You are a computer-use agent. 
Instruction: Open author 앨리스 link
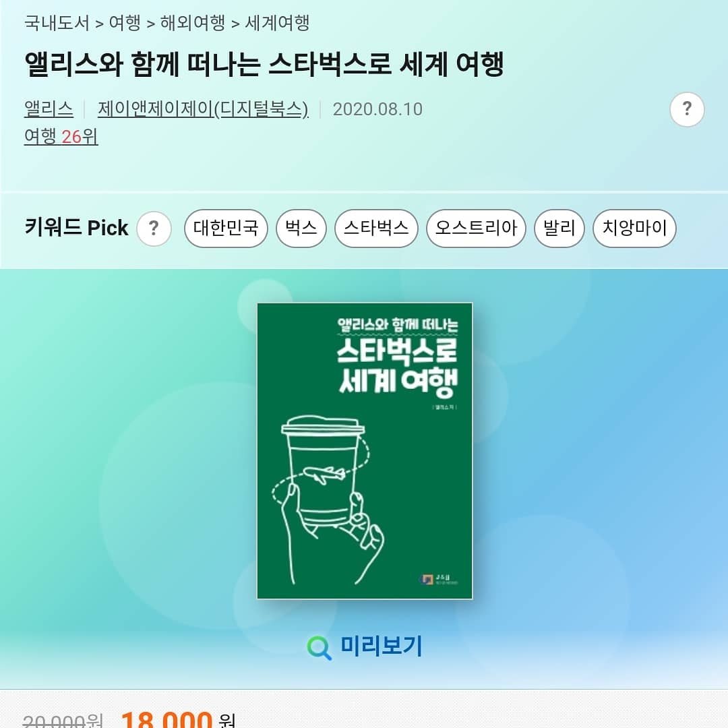click(x=49, y=109)
